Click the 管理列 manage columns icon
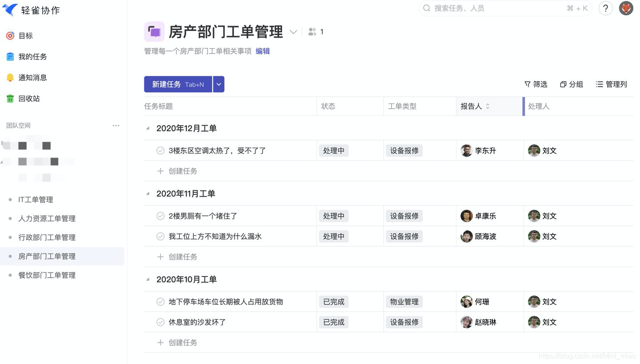 pyautogui.click(x=611, y=84)
